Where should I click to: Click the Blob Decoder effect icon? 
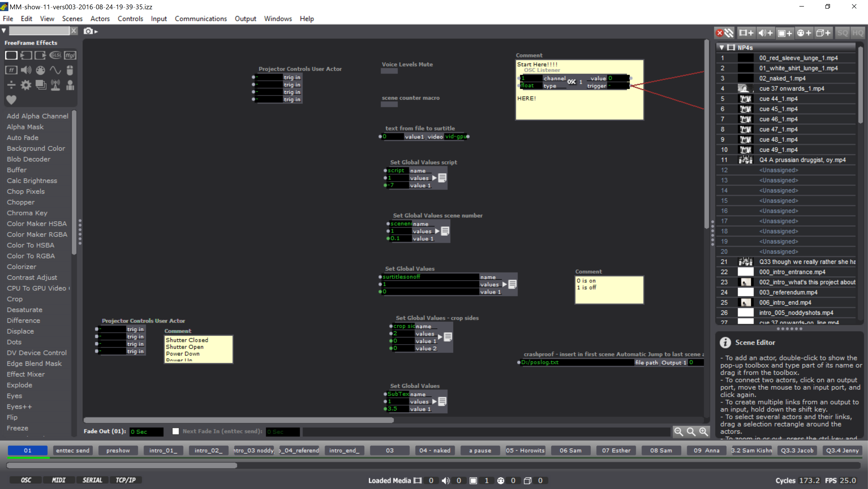pyautogui.click(x=29, y=159)
